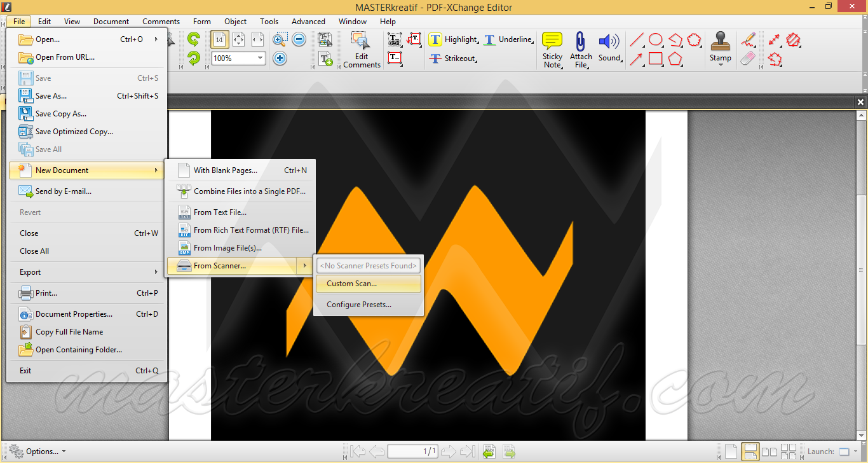Select the Distance measuring tool

[x=774, y=40]
